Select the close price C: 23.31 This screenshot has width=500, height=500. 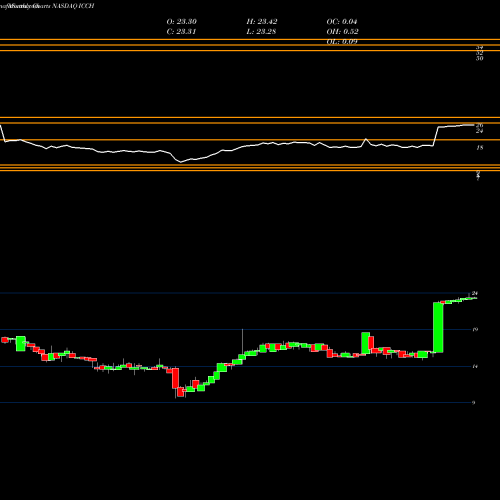(x=181, y=32)
